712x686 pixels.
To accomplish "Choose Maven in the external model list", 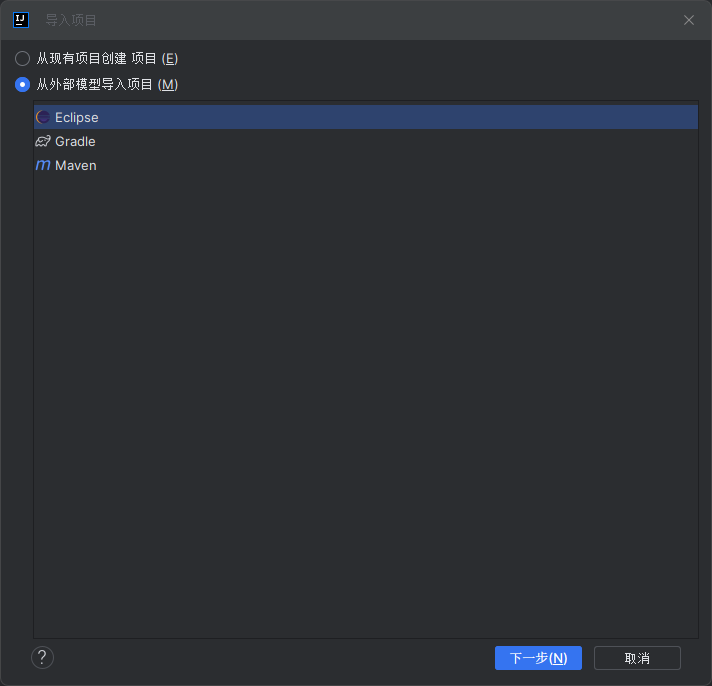I will click(x=366, y=165).
